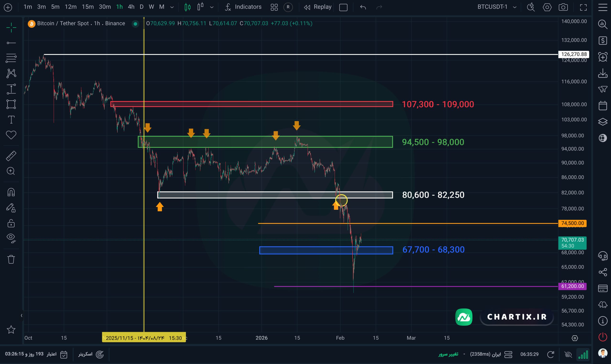Click the yellow 2025/11/15 date marker
The width and height of the screenshot is (611, 364).
(x=144, y=338)
